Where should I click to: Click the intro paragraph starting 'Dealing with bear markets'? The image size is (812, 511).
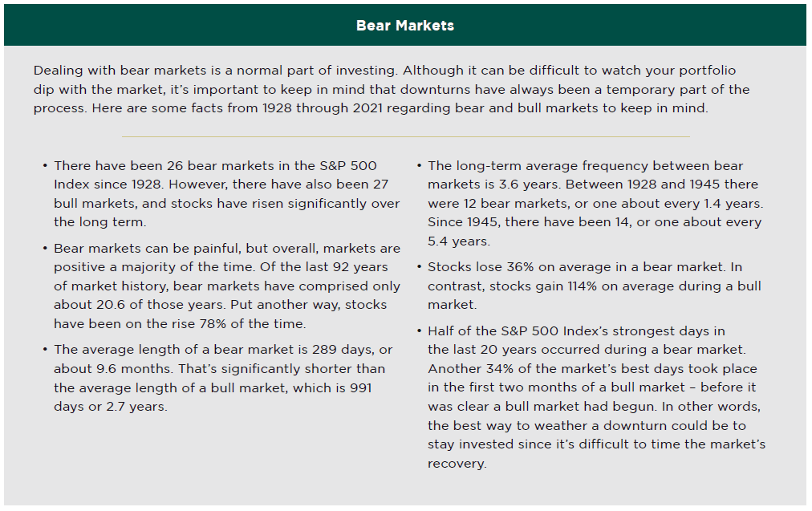(392, 89)
